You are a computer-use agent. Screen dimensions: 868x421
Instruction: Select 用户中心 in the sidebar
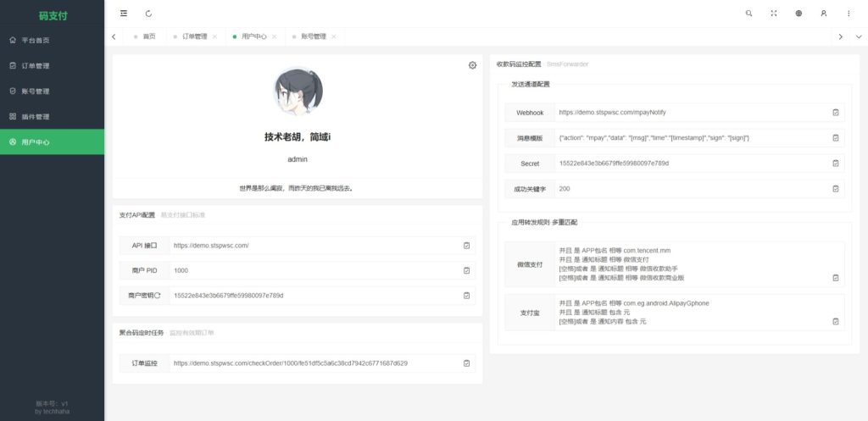point(52,142)
